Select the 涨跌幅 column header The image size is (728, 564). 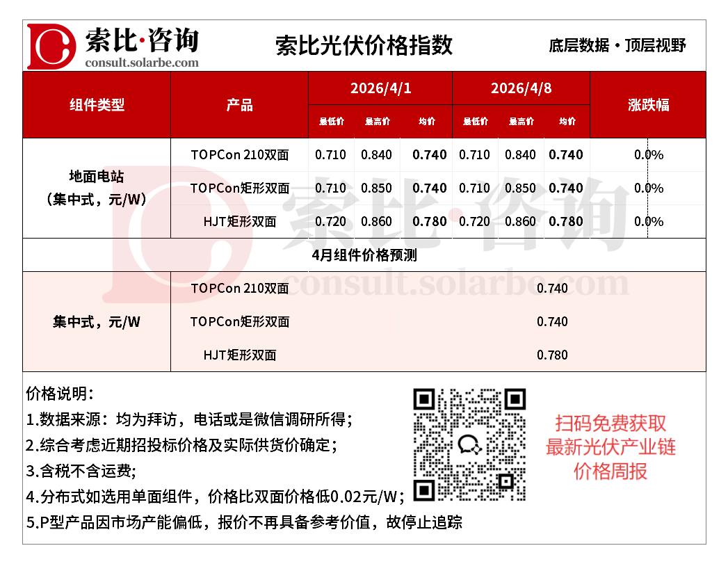tap(648, 105)
